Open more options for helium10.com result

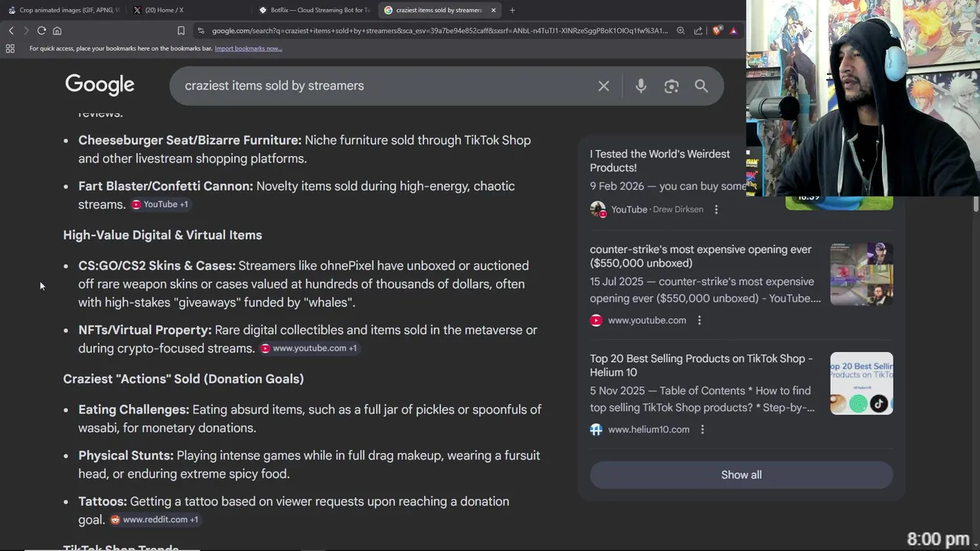click(x=702, y=429)
